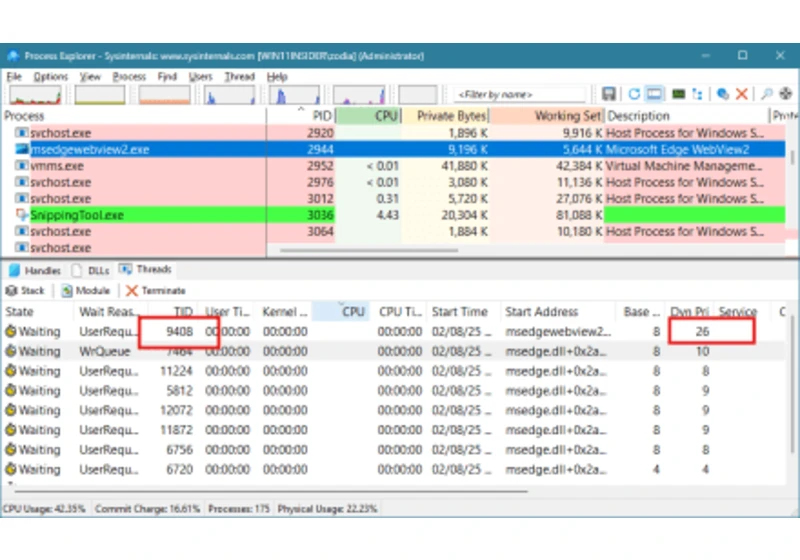Open the Find menu
This screenshot has height=560, width=800.
point(167,77)
